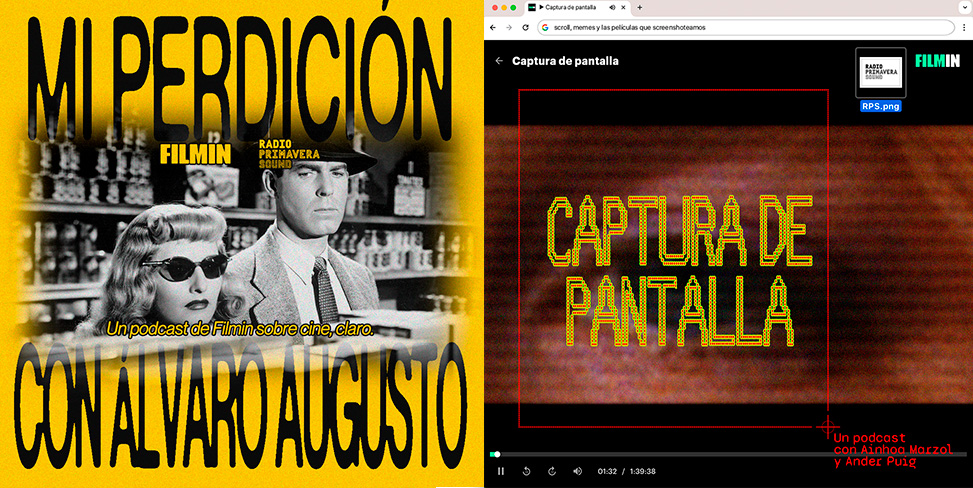Select the Captura de pantalla browser tab
The image size is (973, 488).
[578, 8]
